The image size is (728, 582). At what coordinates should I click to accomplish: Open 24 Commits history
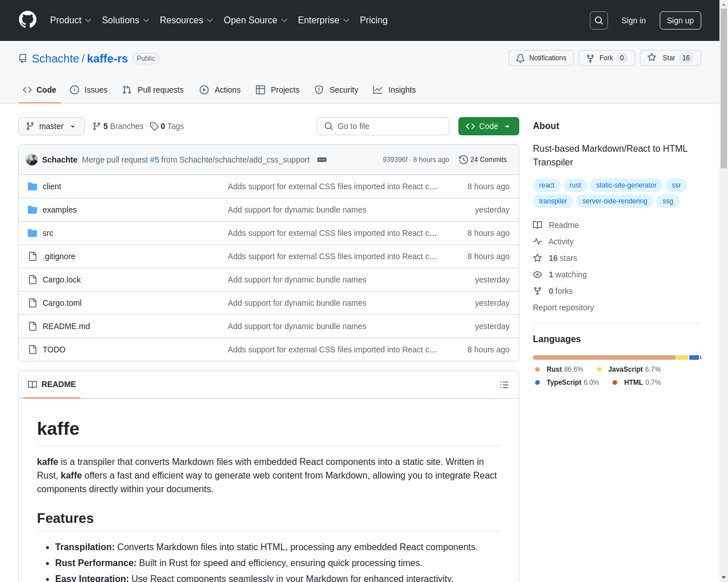click(x=483, y=160)
